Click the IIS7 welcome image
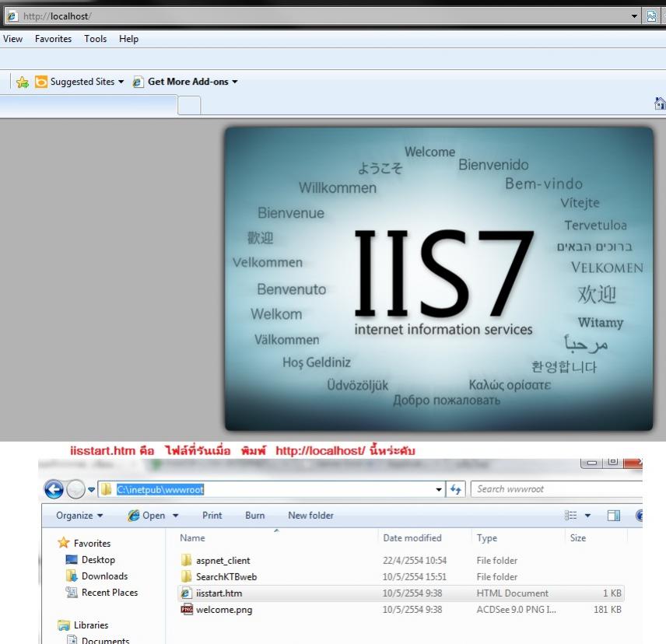666x644 pixels. tap(439, 279)
